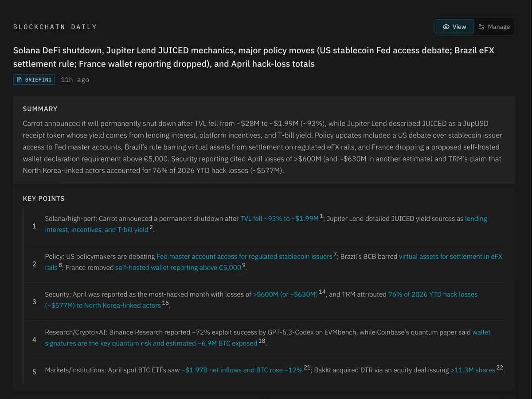Click the BLOCKCHAIN DAILY header
The image size is (532, 399).
(x=55, y=27)
